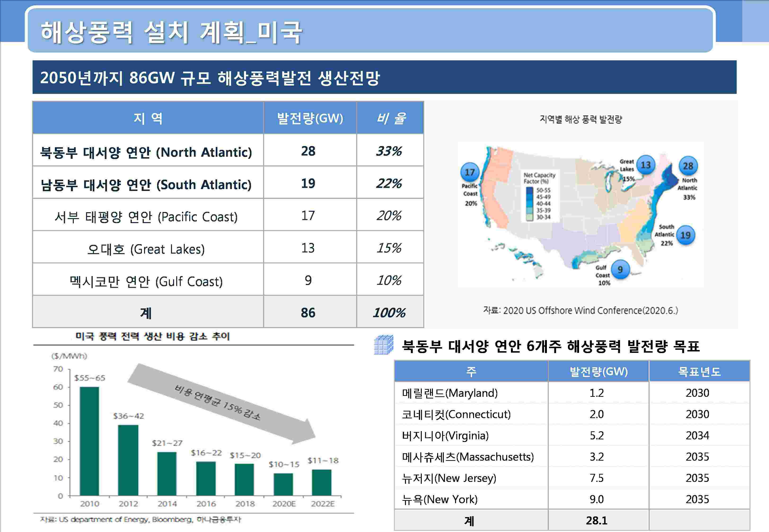This screenshot has width=769, height=532.
Task: Select the Connecticut row label
Action: 456,414
